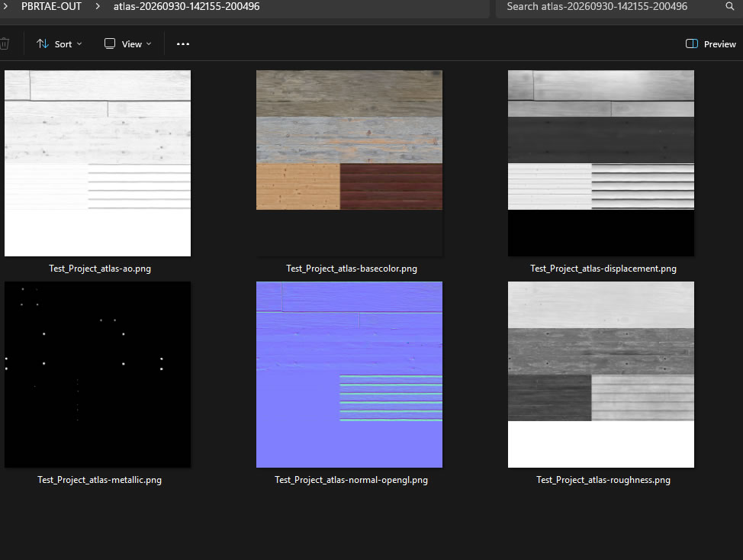Select the atlas-normal-opengl.png thumbnail
The image size is (743, 560).
[349, 375]
